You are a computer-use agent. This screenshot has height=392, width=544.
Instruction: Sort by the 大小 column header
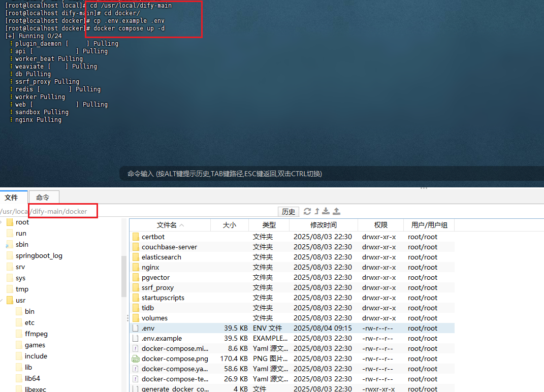(x=229, y=225)
